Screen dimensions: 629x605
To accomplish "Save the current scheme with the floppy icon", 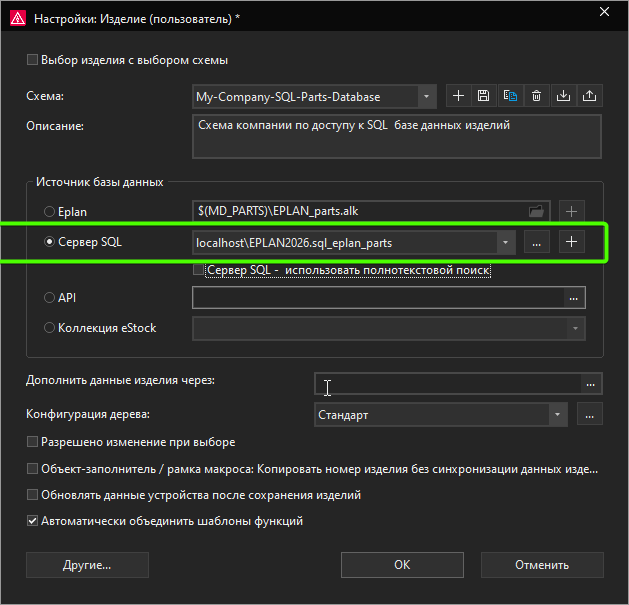I will click(x=484, y=96).
